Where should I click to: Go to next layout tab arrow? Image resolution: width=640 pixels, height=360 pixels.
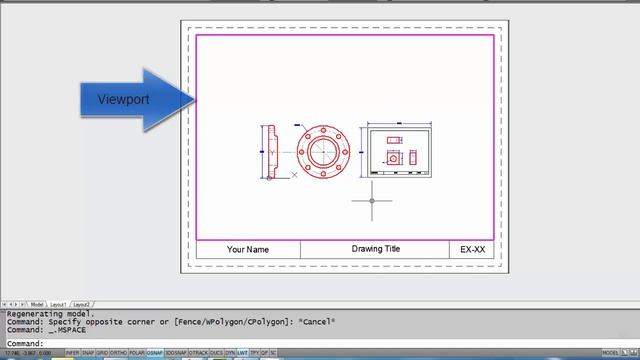pyautogui.click(x=16, y=304)
